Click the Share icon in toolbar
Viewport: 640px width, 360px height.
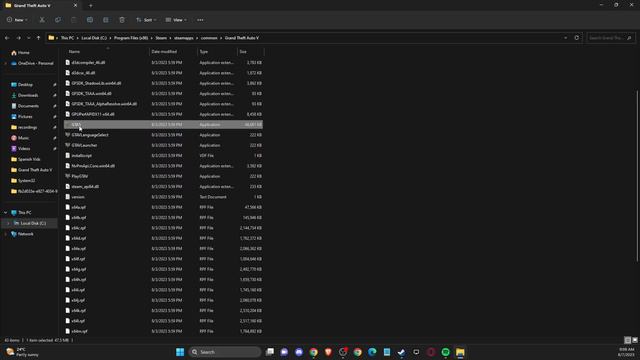pyautogui.click(x=106, y=20)
